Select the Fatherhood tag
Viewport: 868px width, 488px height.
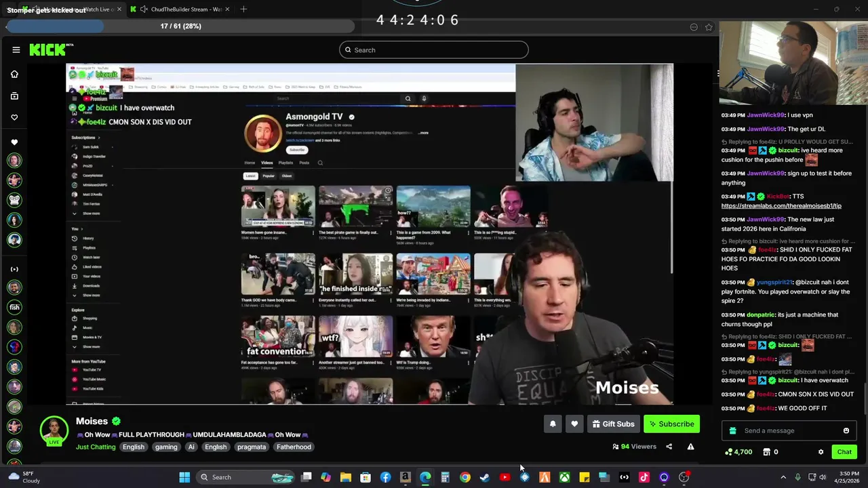(294, 447)
